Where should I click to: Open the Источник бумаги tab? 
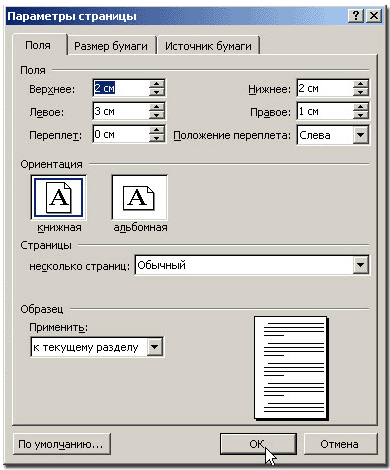(208, 46)
